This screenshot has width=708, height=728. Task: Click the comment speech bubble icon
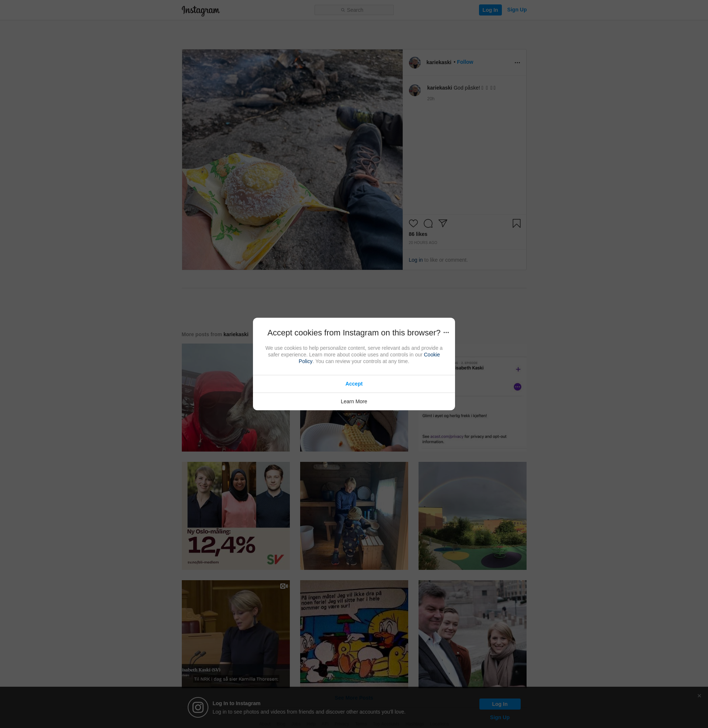[428, 223]
